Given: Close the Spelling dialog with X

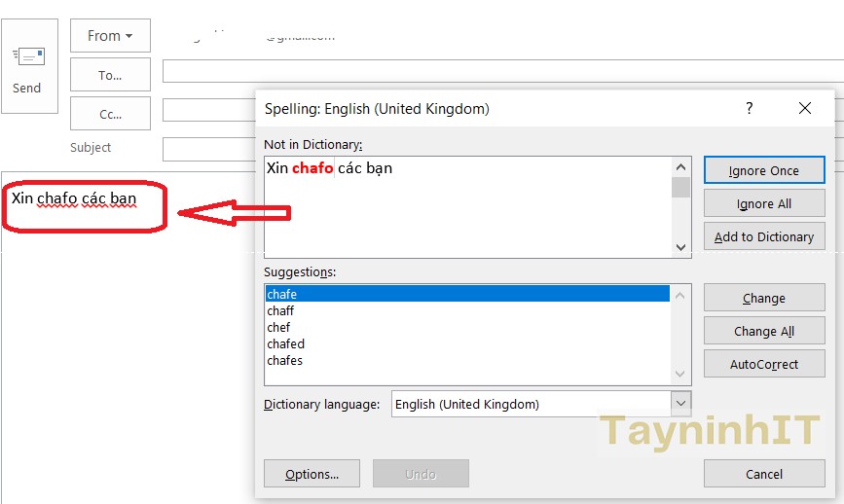Looking at the screenshot, I should (x=805, y=109).
